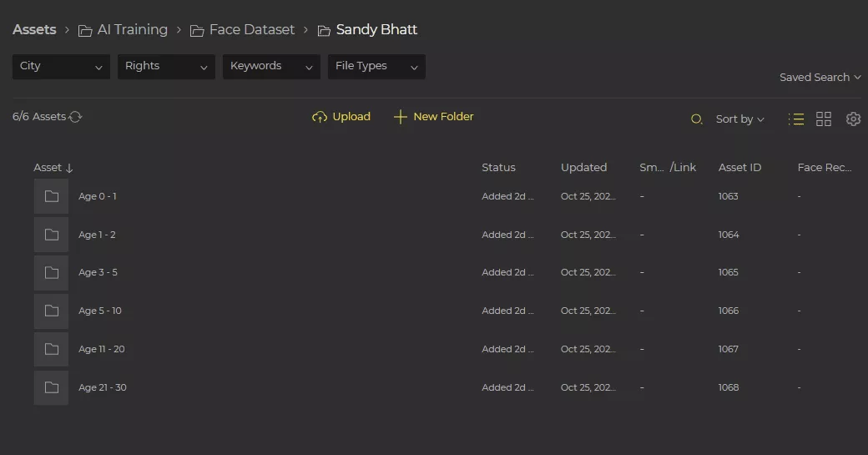Click asset ID 1063
Image resolution: width=868 pixels, height=455 pixels.
click(x=728, y=196)
